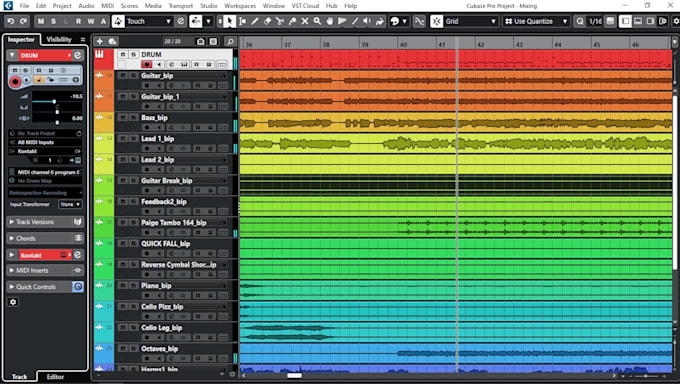
Task: Select the Comp hand tool
Action: (x=330, y=21)
